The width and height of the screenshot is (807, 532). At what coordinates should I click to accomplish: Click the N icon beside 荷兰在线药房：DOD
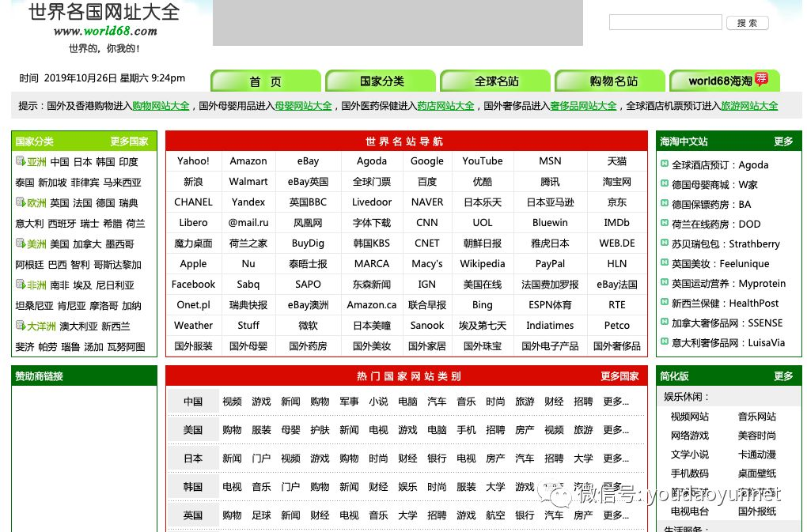point(665,223)
